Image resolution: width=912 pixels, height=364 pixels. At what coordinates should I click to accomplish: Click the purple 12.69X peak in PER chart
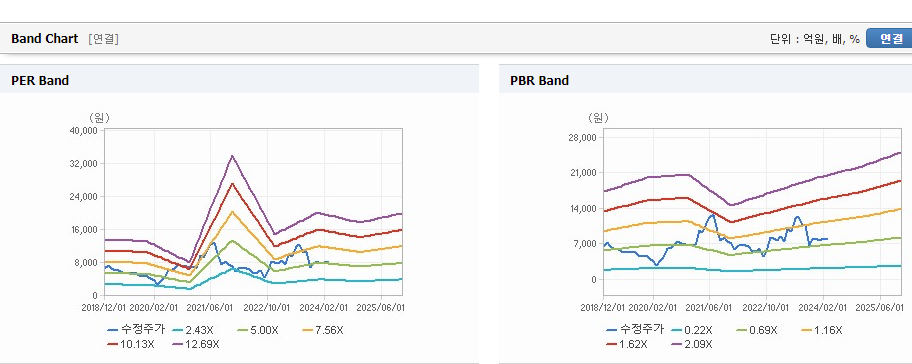[x=232, y=156]
